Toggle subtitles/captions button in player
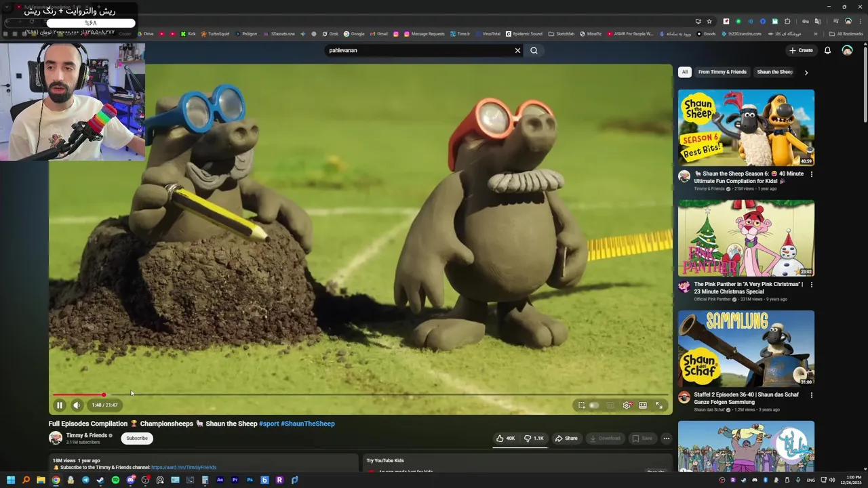The width and height of the screenshot is (868, 488). click(x=610, y=405)
